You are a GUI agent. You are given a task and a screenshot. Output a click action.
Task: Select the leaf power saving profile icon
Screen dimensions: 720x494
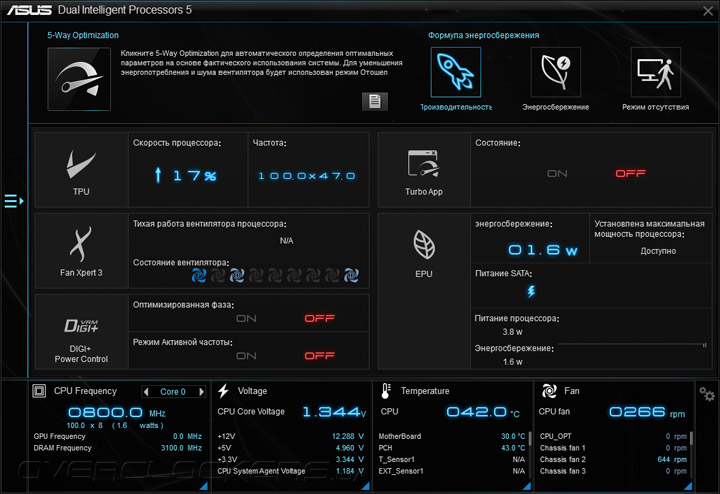tap(556, 72)
